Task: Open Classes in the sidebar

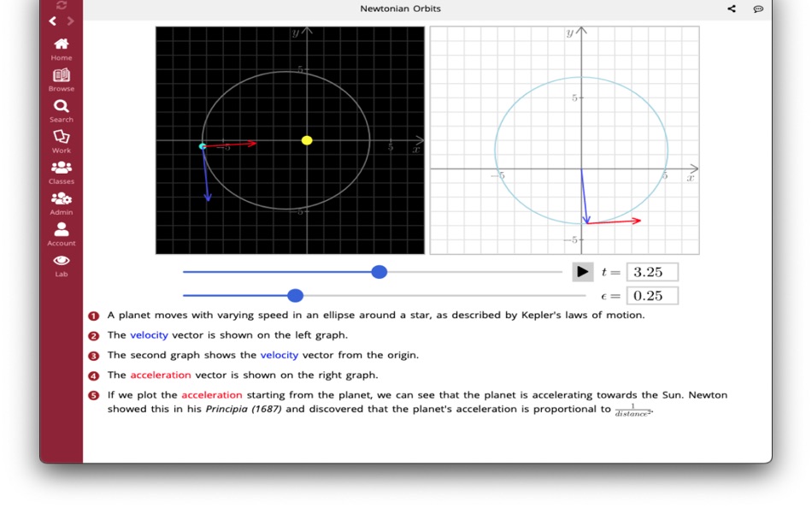Action: 61,173
